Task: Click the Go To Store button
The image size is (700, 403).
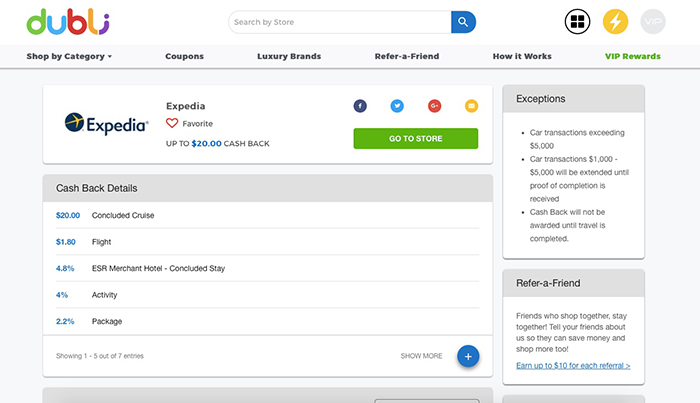Action: [x=416, y=138]
